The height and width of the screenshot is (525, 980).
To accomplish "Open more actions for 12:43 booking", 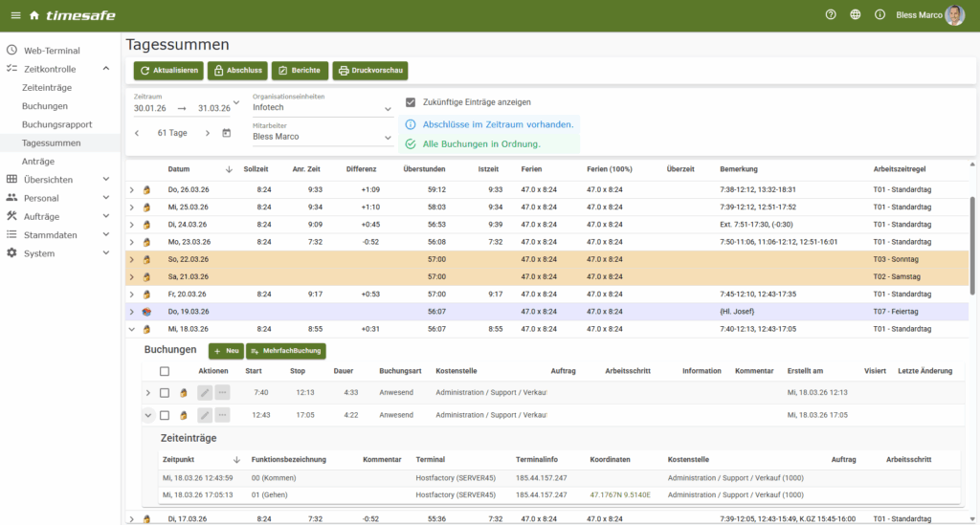I will click(222, 415).
